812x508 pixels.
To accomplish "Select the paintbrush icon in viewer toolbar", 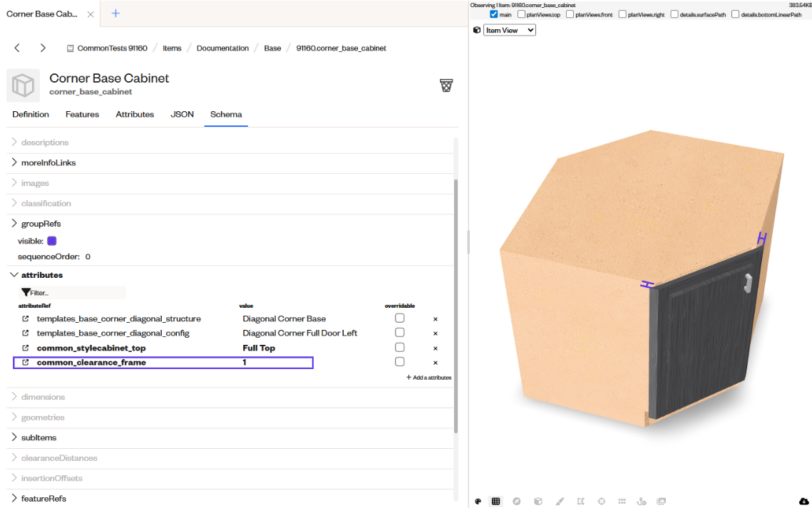I will 560,502.
